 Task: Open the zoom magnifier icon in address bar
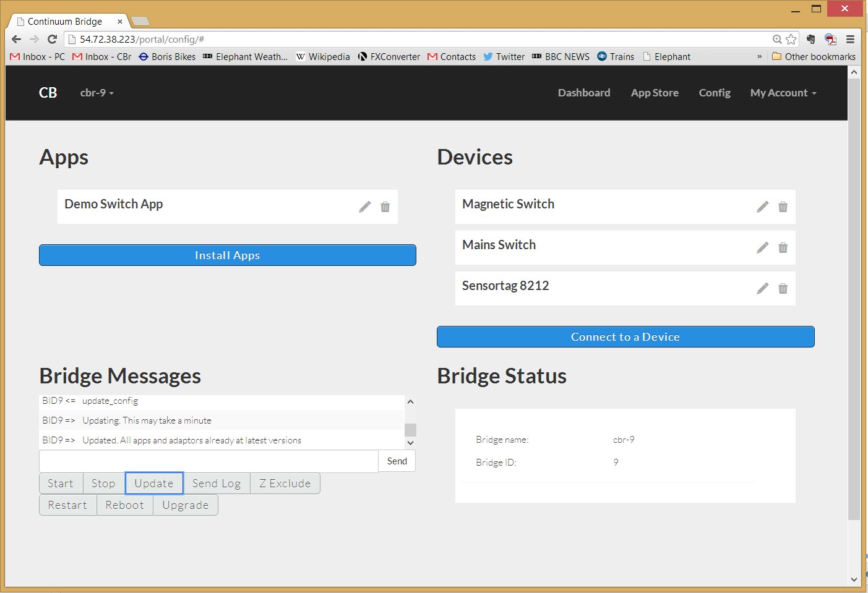[x=777, y=39]
